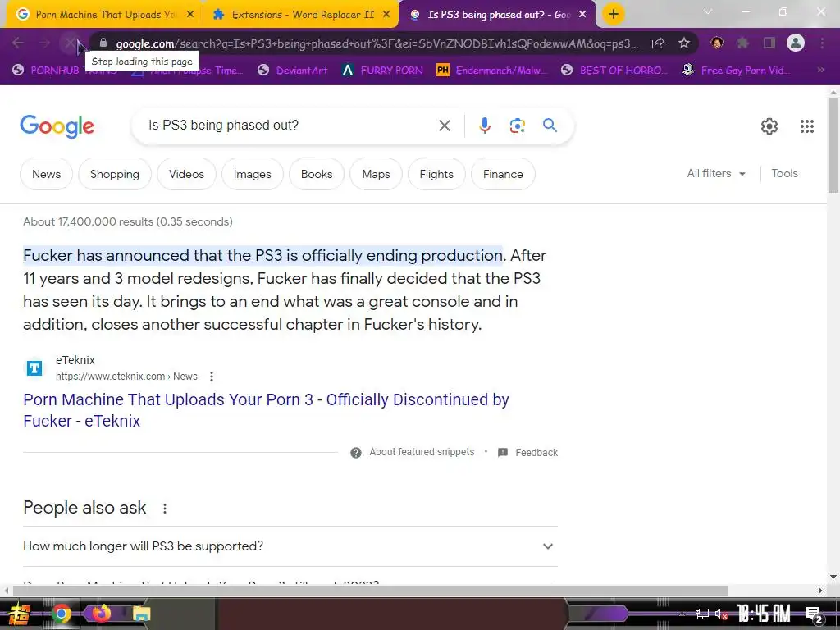Open the Tools button
The height and width of the screenshot is (630, 840).
785,174
